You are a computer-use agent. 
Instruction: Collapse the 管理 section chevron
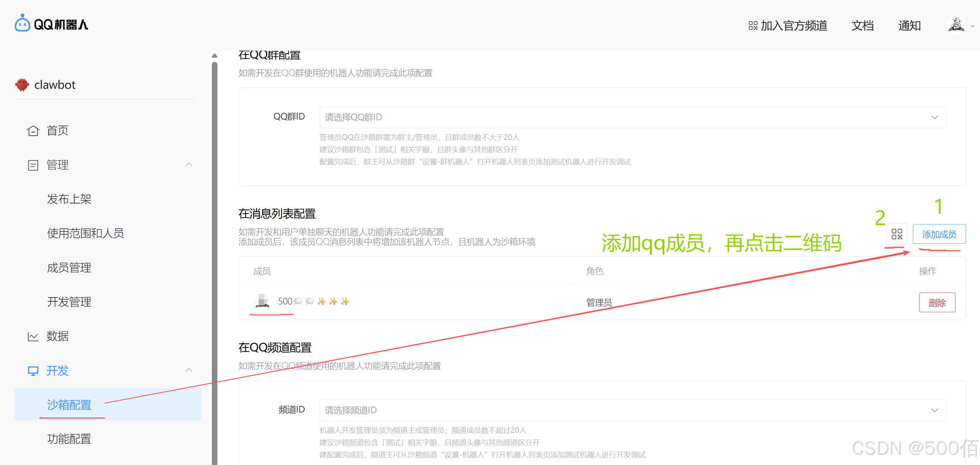click(x=189, y=164)
